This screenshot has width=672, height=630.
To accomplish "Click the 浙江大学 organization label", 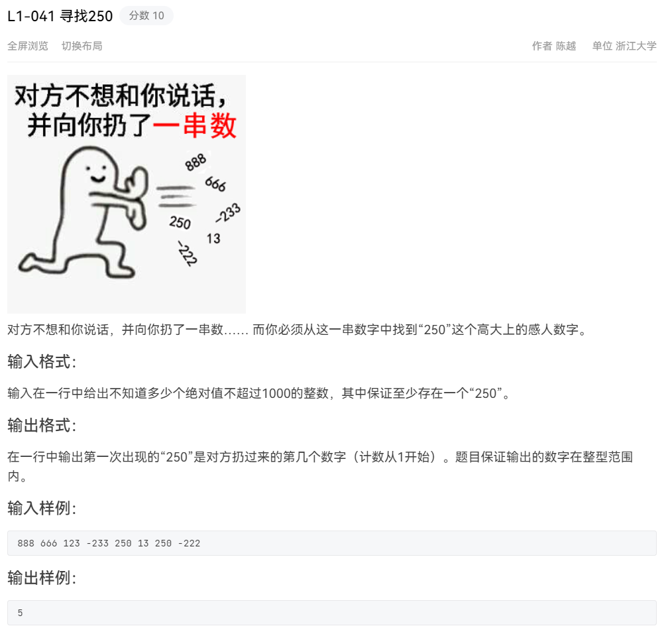I will [636, 46].
